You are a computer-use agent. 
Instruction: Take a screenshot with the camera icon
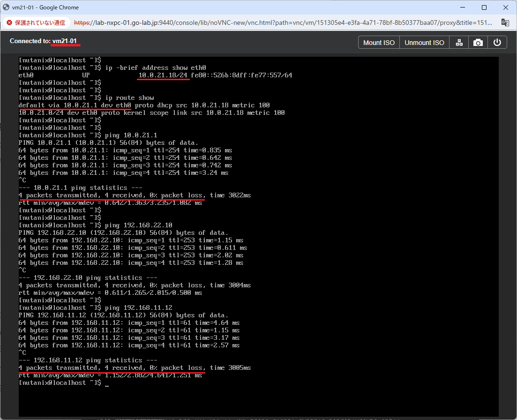point(478,43)
